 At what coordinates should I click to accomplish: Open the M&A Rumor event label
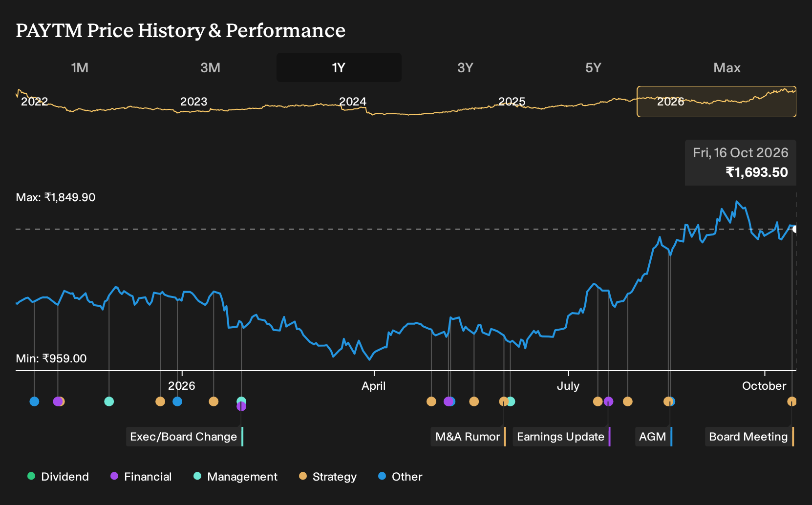469,437
